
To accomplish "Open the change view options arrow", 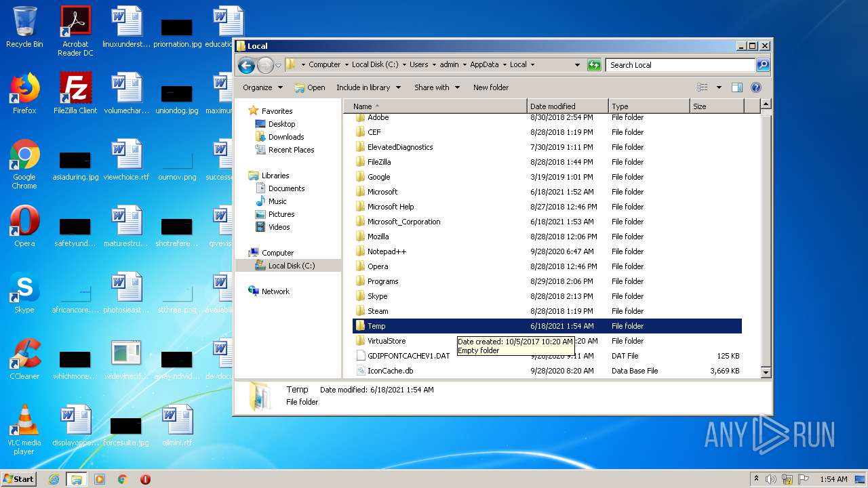I will tap(719, 87).
